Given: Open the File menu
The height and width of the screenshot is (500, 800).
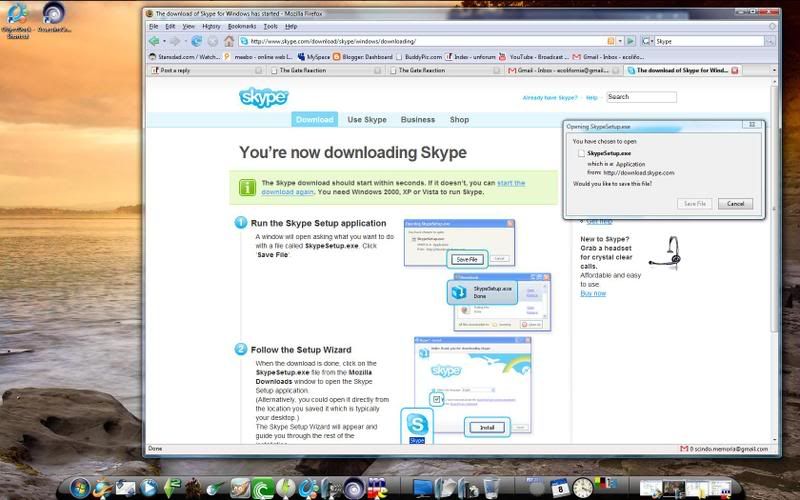Looking at the screenshot, I should click(154, 26).
